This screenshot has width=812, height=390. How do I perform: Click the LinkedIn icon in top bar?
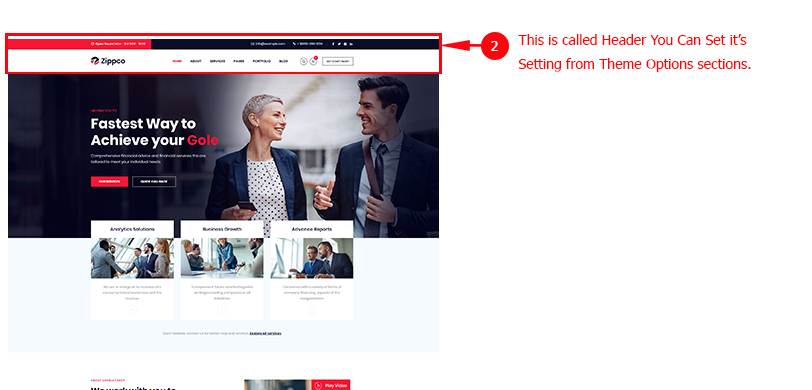[x=352, y=44]
